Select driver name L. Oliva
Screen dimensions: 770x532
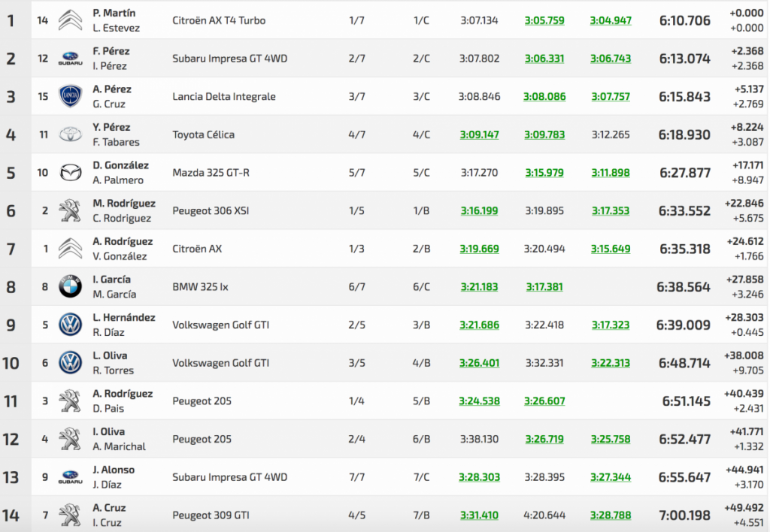(x=110, y=355)
